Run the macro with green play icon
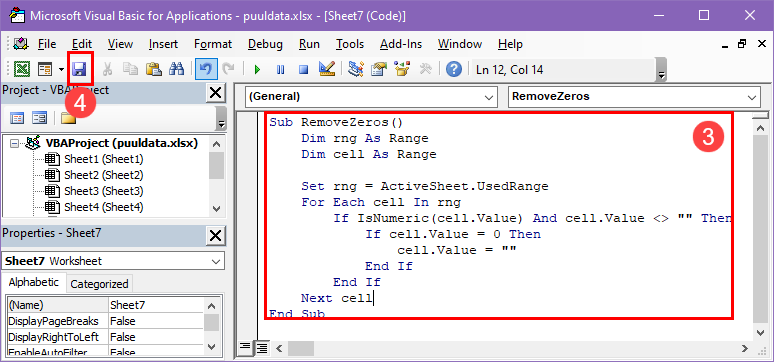 257,70
